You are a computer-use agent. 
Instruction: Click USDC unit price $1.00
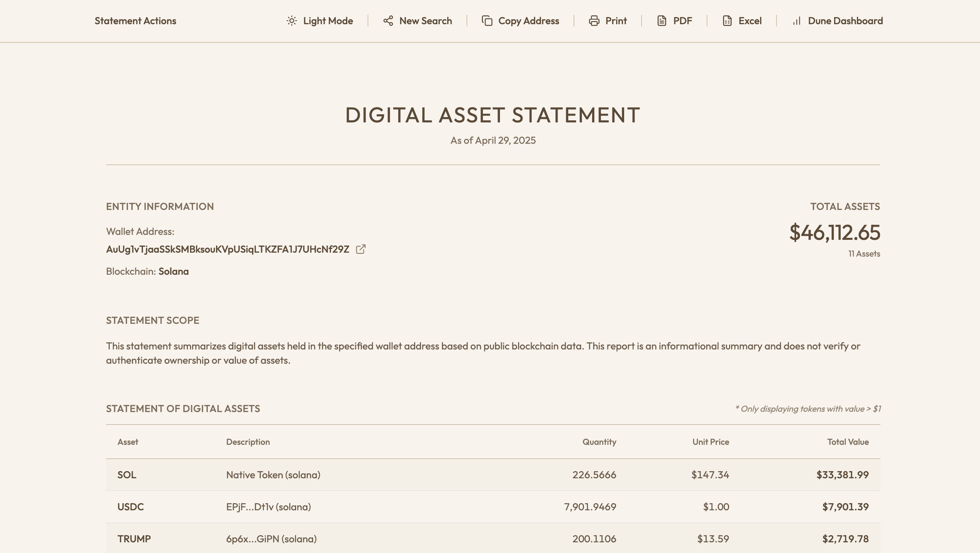tap(716, 507)
